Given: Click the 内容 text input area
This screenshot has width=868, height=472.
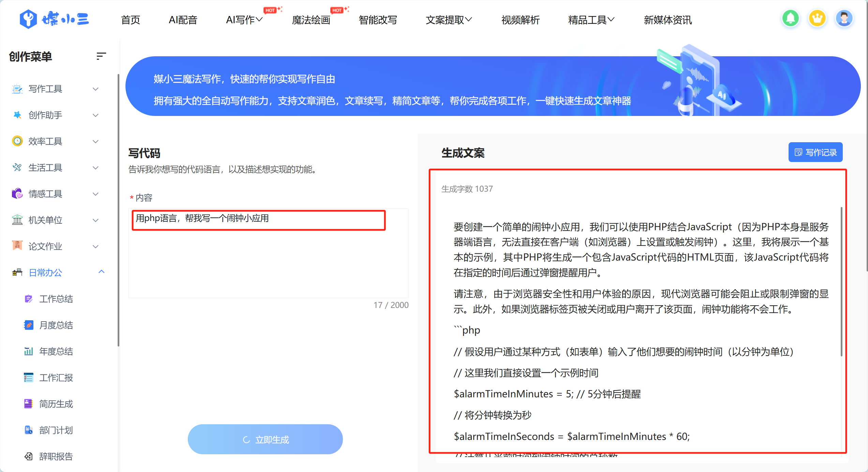Looking at the screenshot, I should coord(268,253).
